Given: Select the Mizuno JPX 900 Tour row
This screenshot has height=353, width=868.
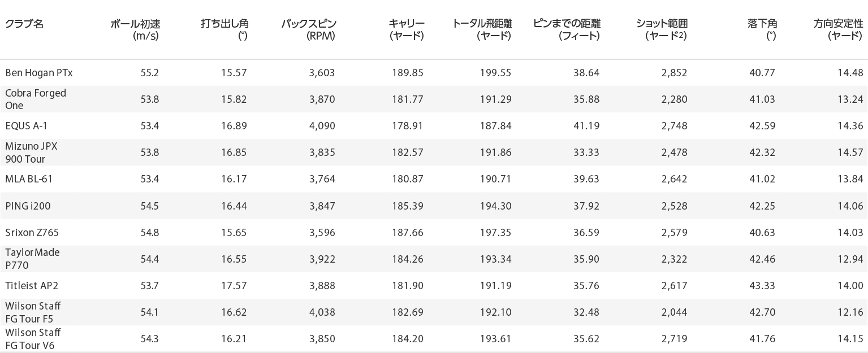Looking at the screenshot, I should click(434, 152).
